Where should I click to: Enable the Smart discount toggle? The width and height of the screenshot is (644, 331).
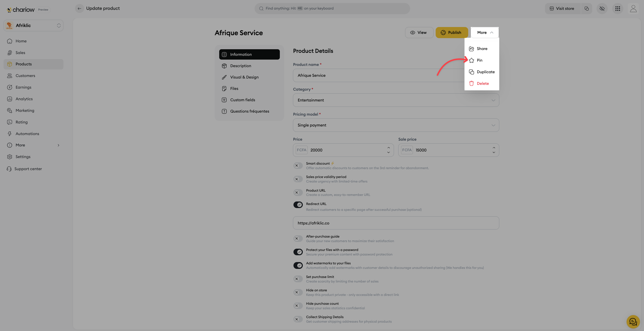pyautogui.click(x=298, y=166)
